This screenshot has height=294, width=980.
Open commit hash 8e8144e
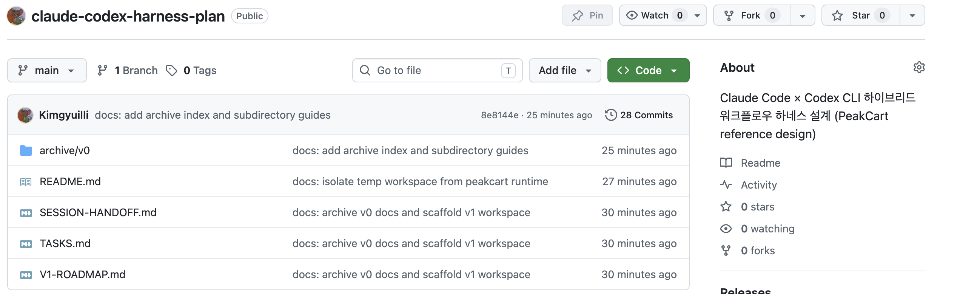(499, 115)
